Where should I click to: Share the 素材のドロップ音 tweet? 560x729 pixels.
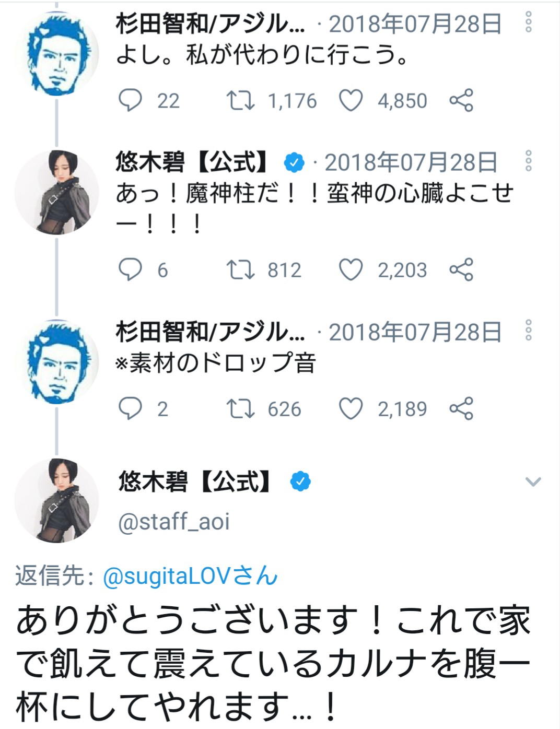[461, 408]
